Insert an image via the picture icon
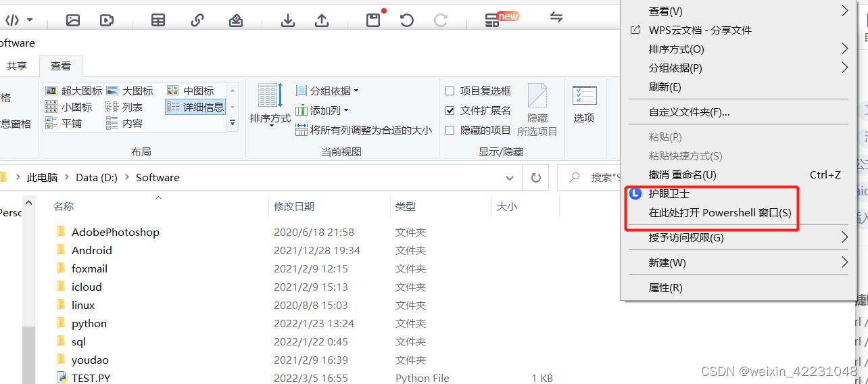The height and width of the screenshot is (384, 868). [73, 20]
